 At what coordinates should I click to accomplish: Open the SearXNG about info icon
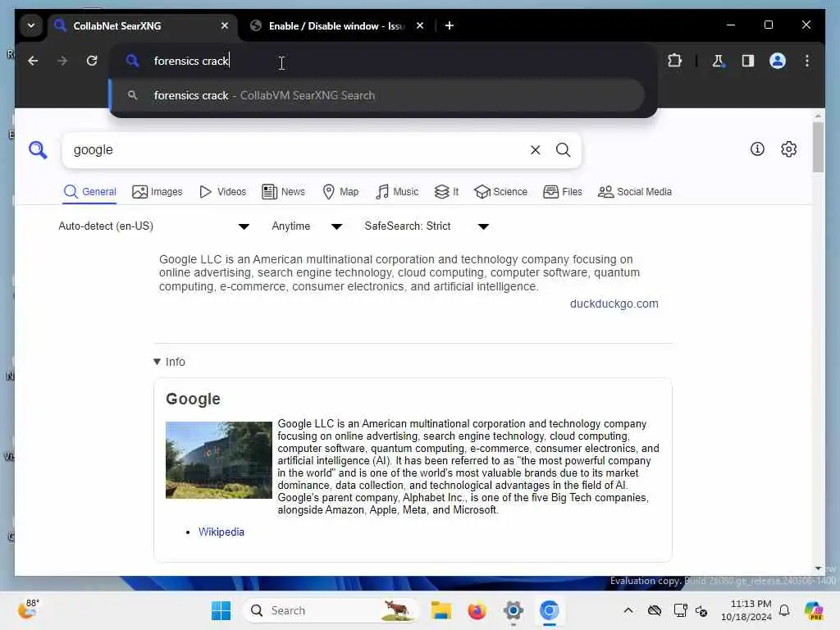click(757, 149)
